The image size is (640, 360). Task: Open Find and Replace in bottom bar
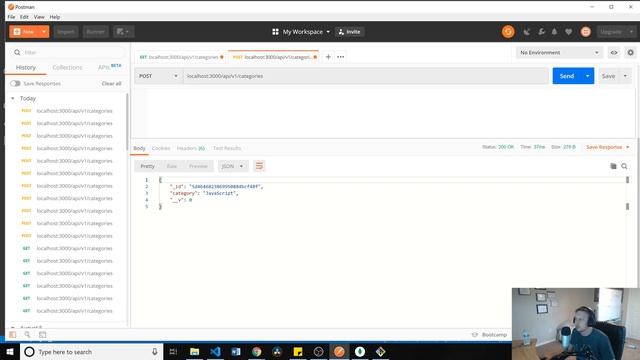coord(27,335)
